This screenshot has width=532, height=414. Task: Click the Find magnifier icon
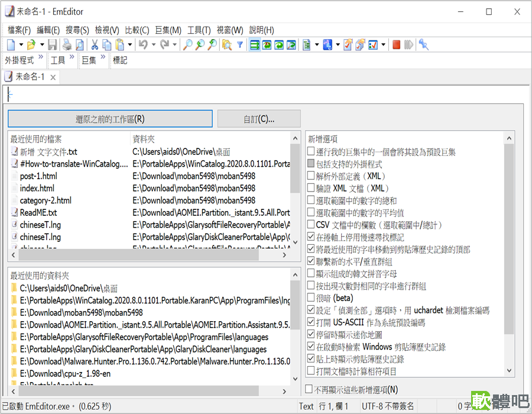tap(187, 45)
